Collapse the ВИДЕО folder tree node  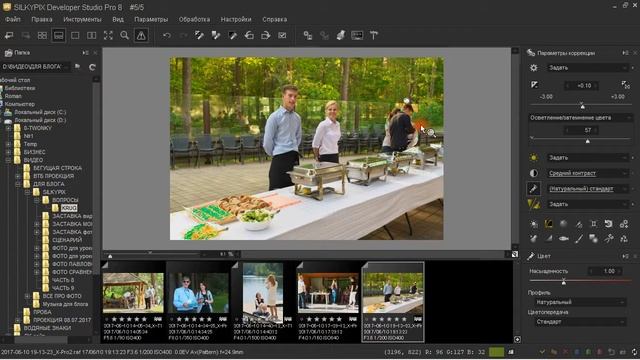8,160
